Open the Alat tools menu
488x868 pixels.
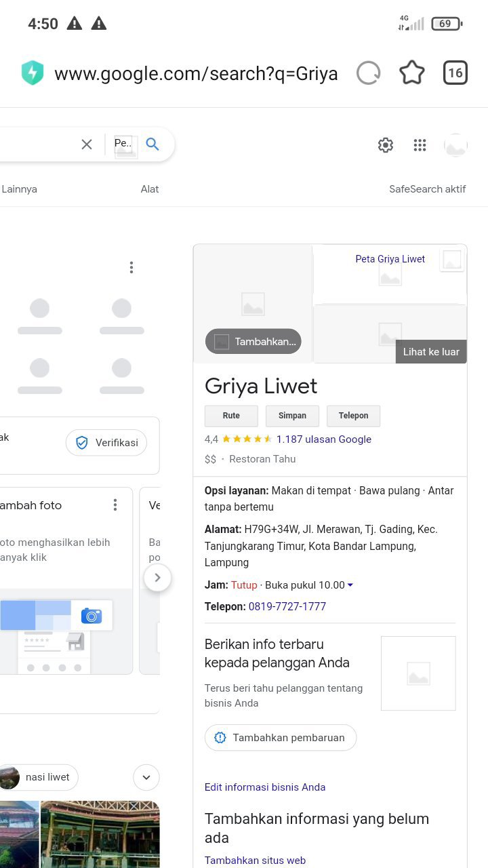[150, 189]
